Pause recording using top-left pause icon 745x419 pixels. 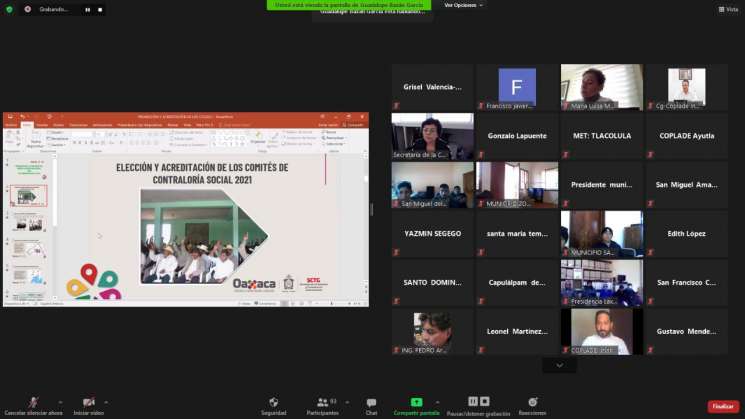[x=87, y=9]
